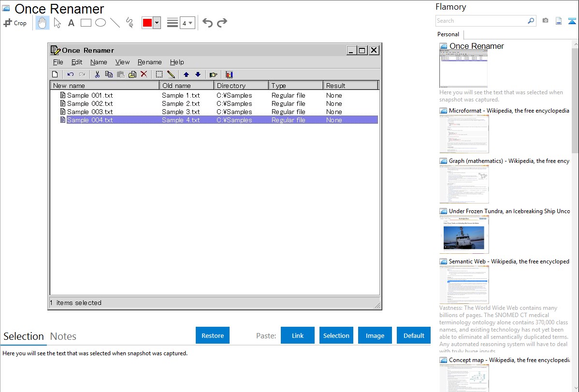The image size is (579, 392).
Task: Choose the text annotation tool
Action: 71,23
